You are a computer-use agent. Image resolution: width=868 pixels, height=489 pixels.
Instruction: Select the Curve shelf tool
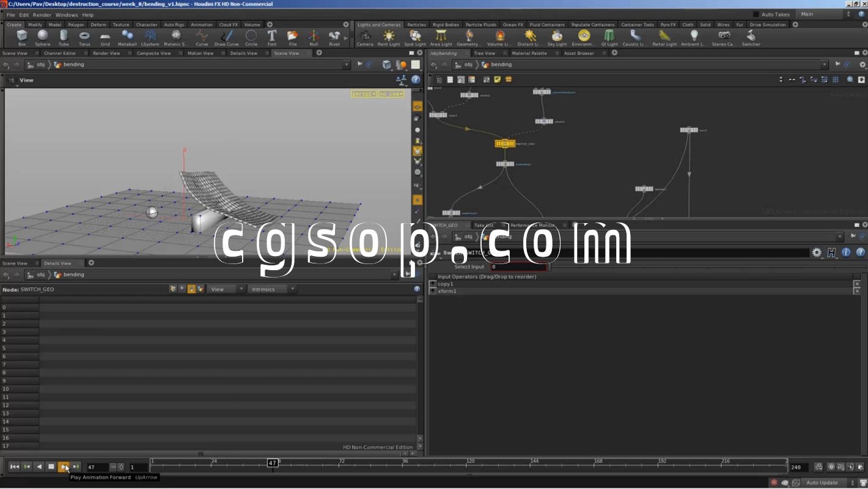coord(202,38)
